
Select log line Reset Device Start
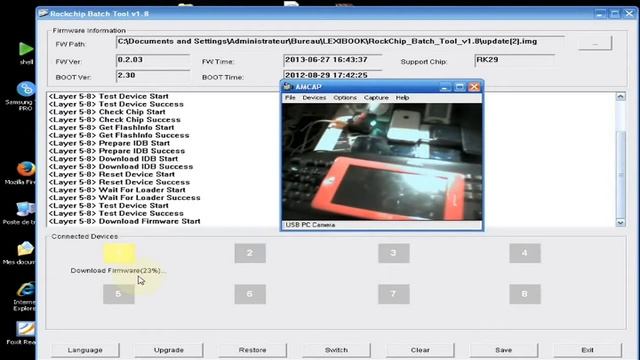111,174
